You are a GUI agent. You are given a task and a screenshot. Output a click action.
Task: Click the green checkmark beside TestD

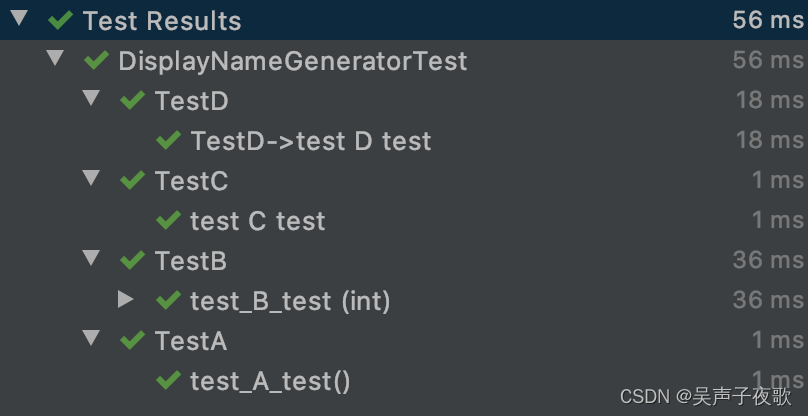132,100
